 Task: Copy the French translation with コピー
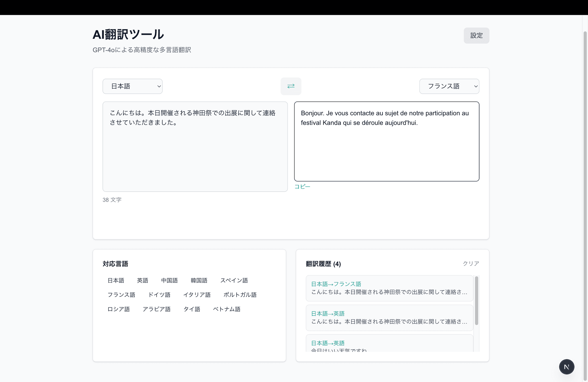[x=302, y=186]
